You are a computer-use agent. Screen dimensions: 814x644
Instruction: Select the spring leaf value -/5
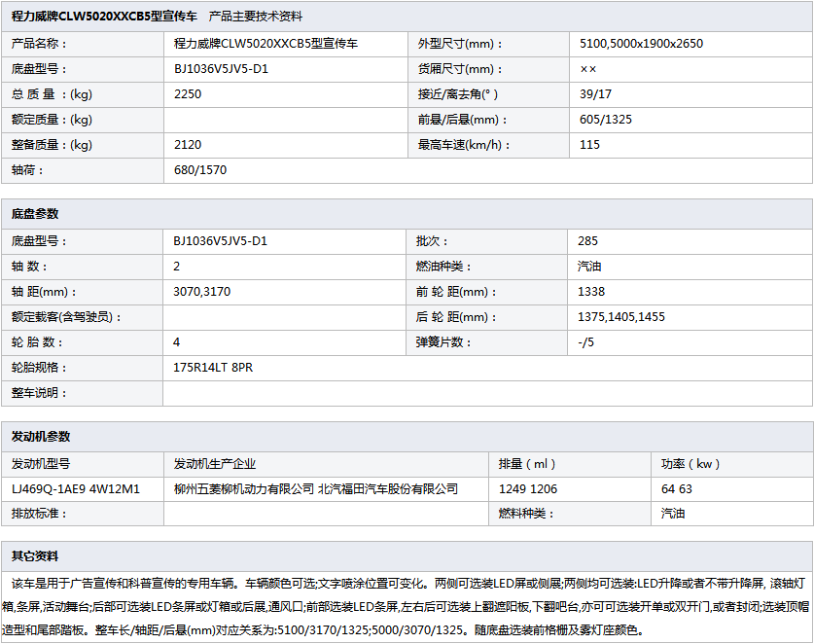click(x=586, y=342)
